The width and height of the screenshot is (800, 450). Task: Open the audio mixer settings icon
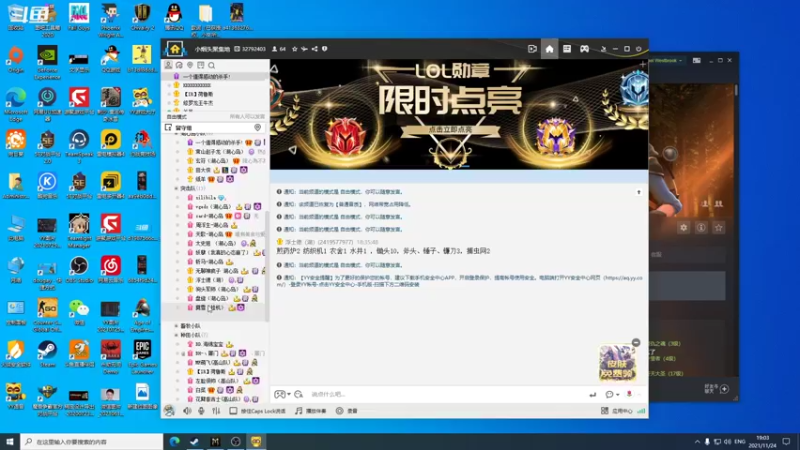[x=216, y=411]
